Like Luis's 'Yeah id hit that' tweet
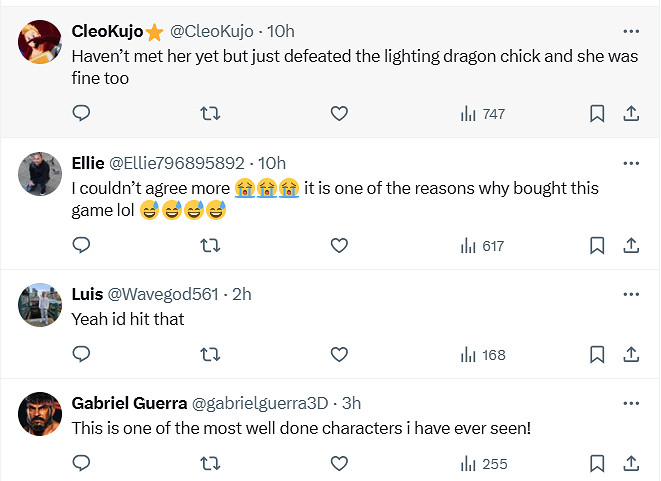Screen dimensions: 661x481 339,354
